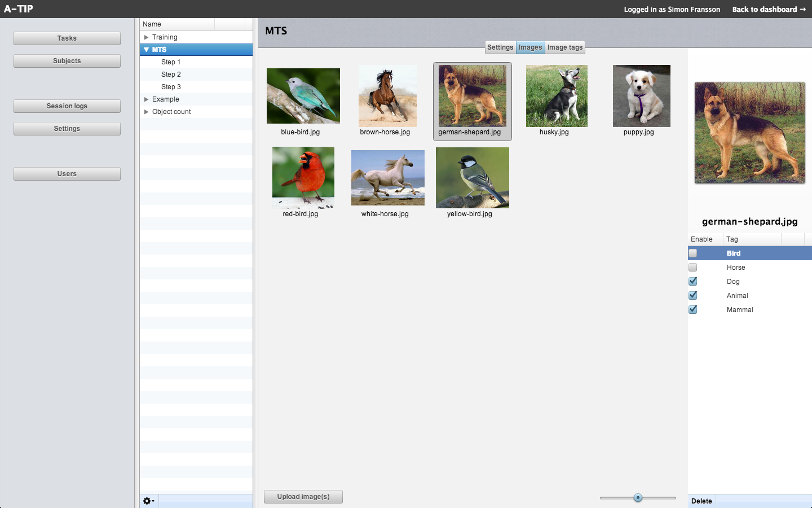
Task: Click the husky.jpg thumbnail
Action: [x=557, y=96]
